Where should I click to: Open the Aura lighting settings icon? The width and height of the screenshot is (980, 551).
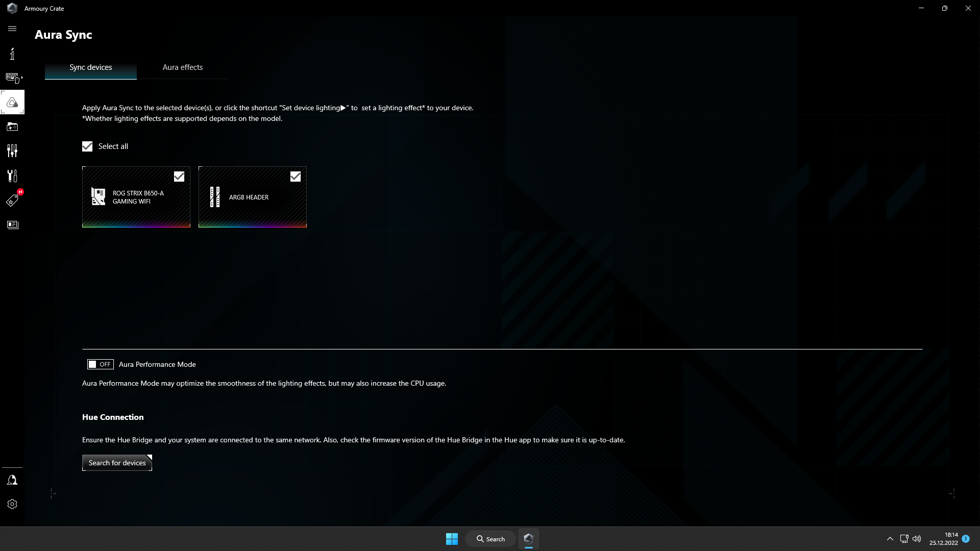pos(12,102)
